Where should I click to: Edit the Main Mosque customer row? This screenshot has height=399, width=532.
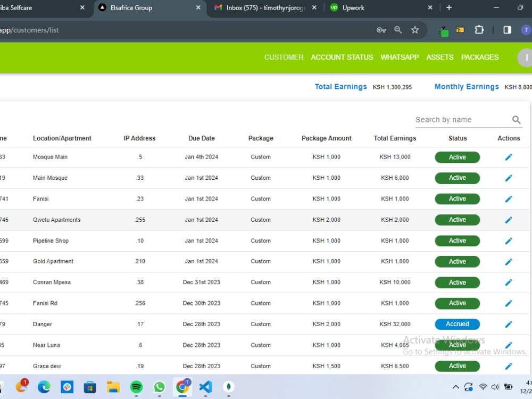pos(508,178)
